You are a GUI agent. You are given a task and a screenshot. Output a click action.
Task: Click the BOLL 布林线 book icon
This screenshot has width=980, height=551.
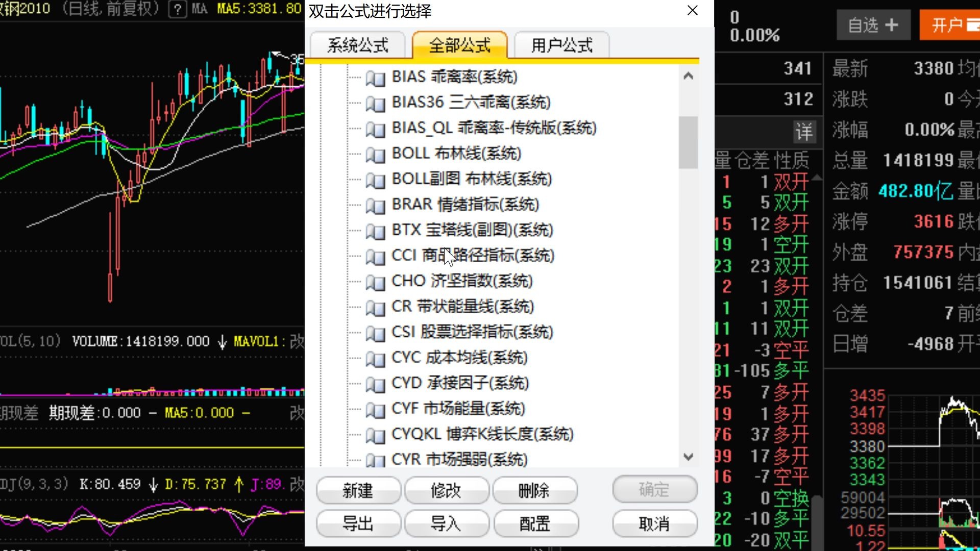click(x=376, y=155)
